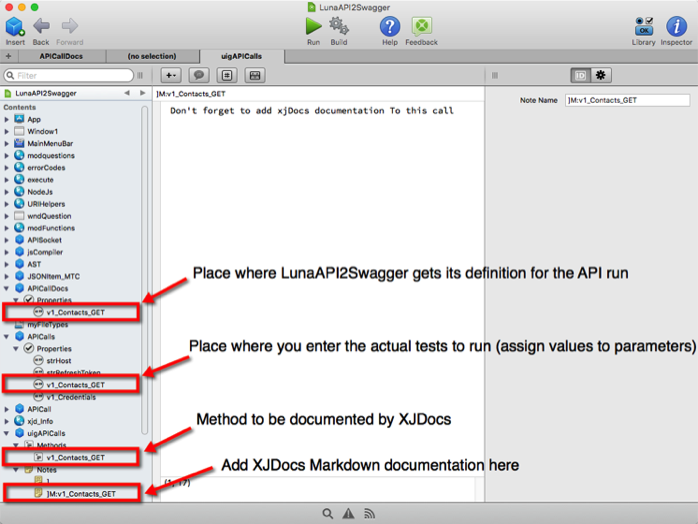
Task: Select the uigAPICalls tab
Action: point(242,56)
